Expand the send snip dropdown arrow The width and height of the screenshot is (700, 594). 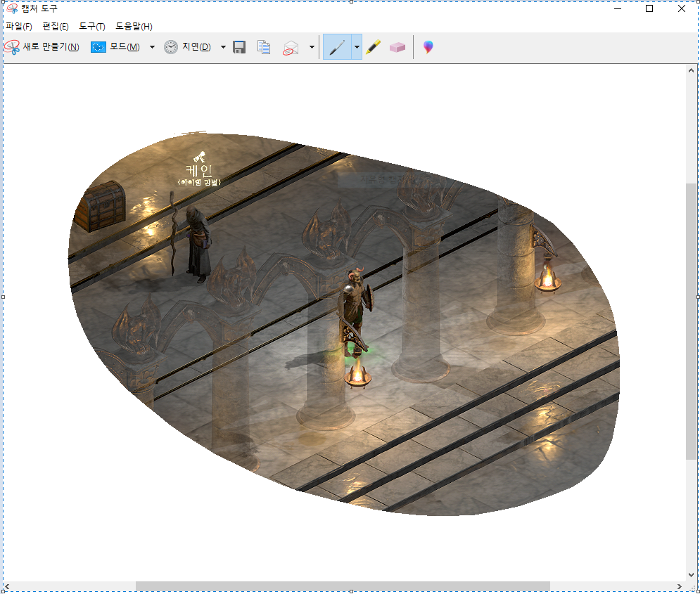coord(312,47)
